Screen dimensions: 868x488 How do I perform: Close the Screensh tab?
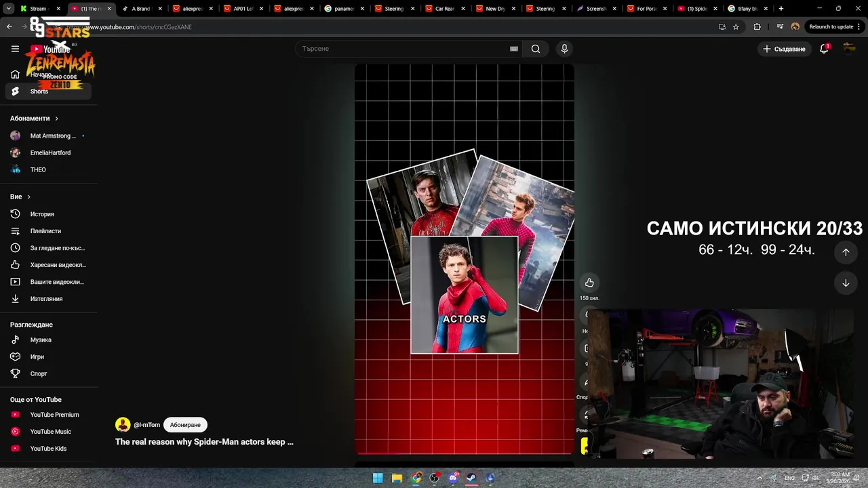(614, 9)
